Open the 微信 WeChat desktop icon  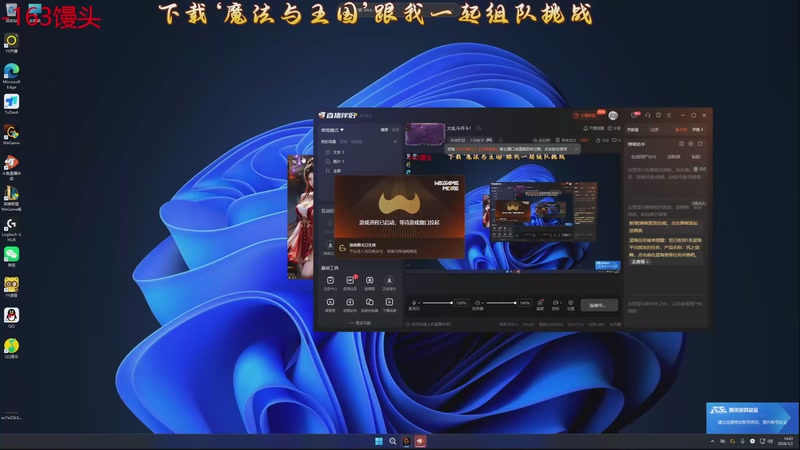pos(11,257)
